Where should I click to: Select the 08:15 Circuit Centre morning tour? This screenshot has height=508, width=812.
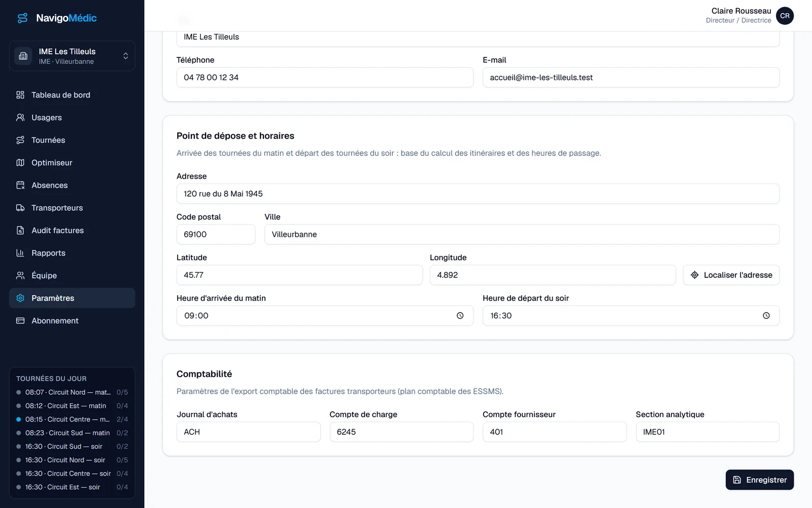click(72, 419)
